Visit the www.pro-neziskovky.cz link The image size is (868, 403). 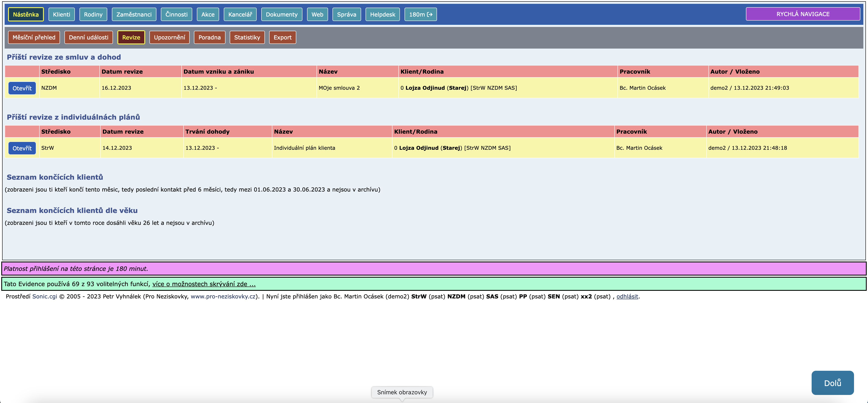(223, 297)
